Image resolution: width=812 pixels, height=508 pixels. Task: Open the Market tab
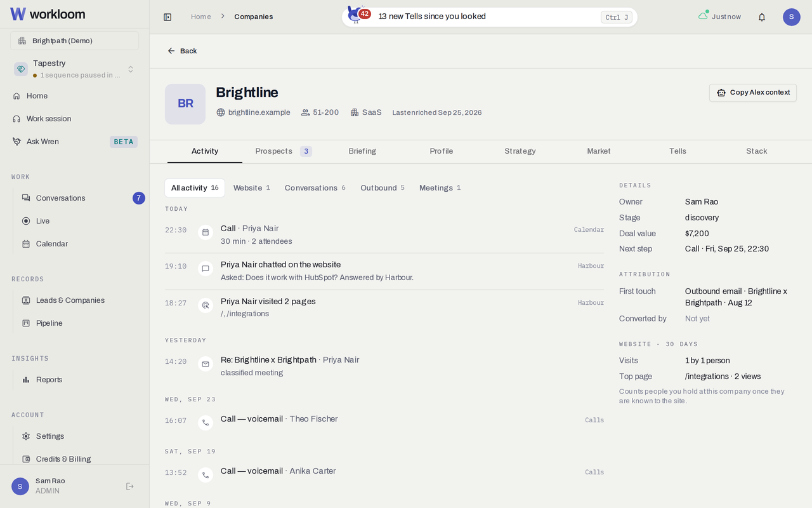click(599, 151)
